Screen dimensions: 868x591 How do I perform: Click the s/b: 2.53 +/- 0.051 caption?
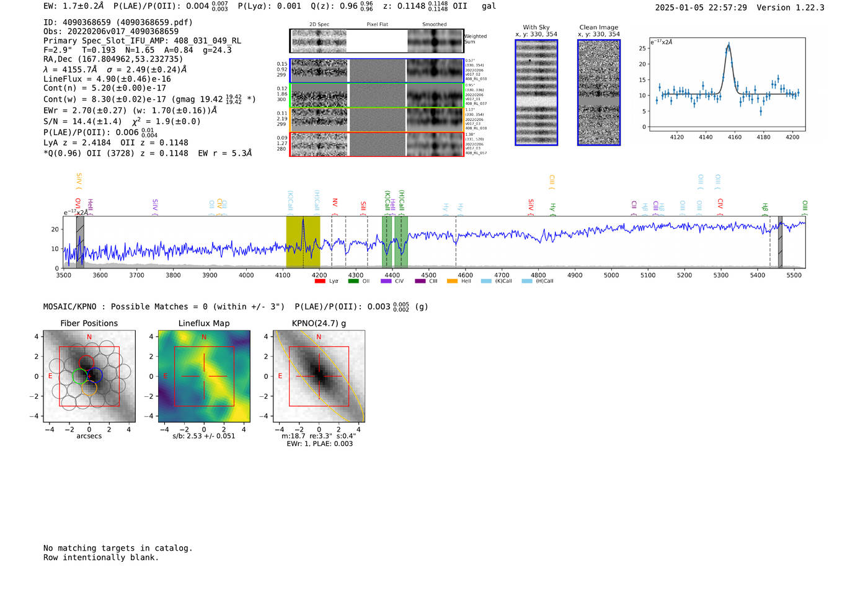tap(204, 436)
